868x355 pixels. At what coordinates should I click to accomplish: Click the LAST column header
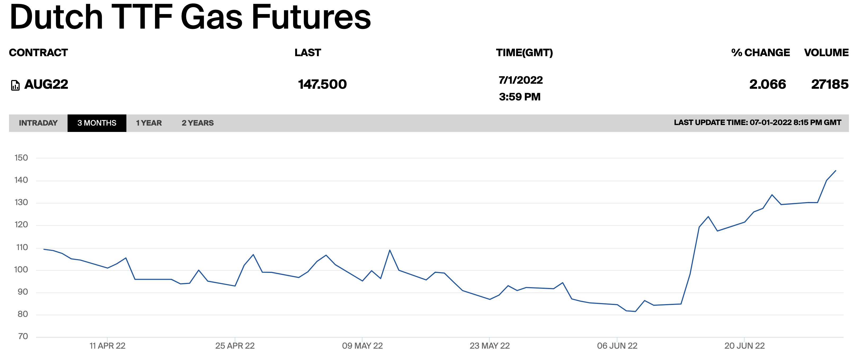click(308, 52)
